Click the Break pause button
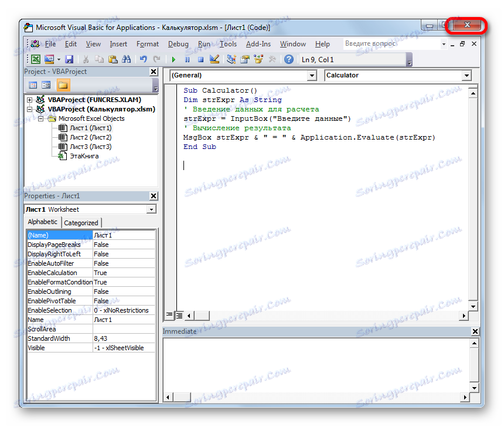Image resolution: width=504 pixels, height=427 pixels. pyautogui.click(x=187, y=59)
